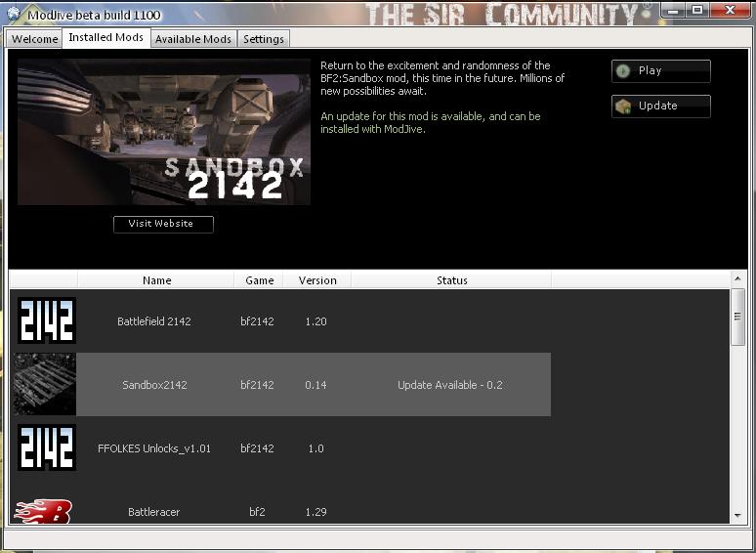Click version 1.0 of FFOLKES Unlocks
756x553 pixels.
[x=315, y=448]
